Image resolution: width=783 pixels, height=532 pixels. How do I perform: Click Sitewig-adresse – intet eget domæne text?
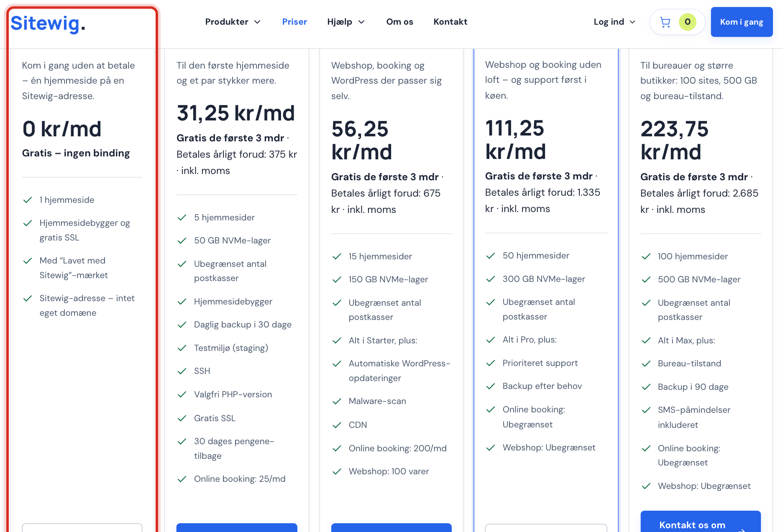click(87, 305)
